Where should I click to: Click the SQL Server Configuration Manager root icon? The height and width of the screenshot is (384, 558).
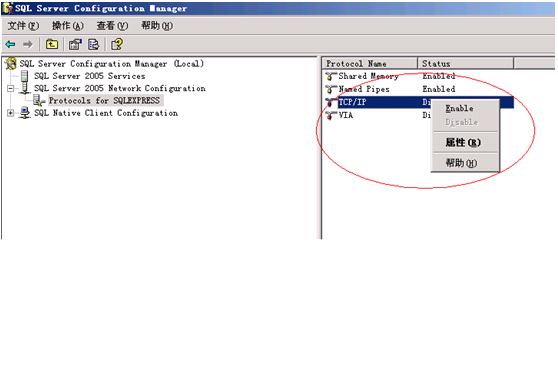[x=11, y=64]
